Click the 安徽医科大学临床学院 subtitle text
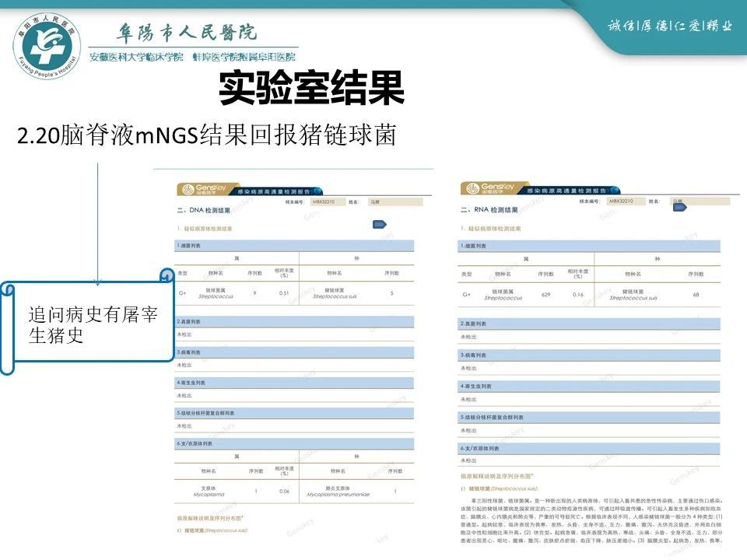Screen dimensions: 747x560 point(136,57)
